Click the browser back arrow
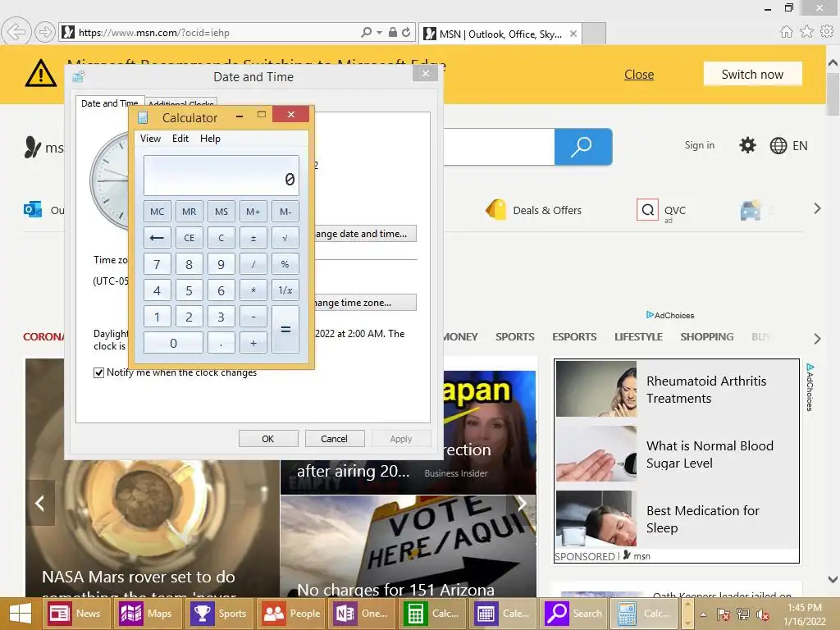This screenshot has width=840, height=630. (16, 32)
